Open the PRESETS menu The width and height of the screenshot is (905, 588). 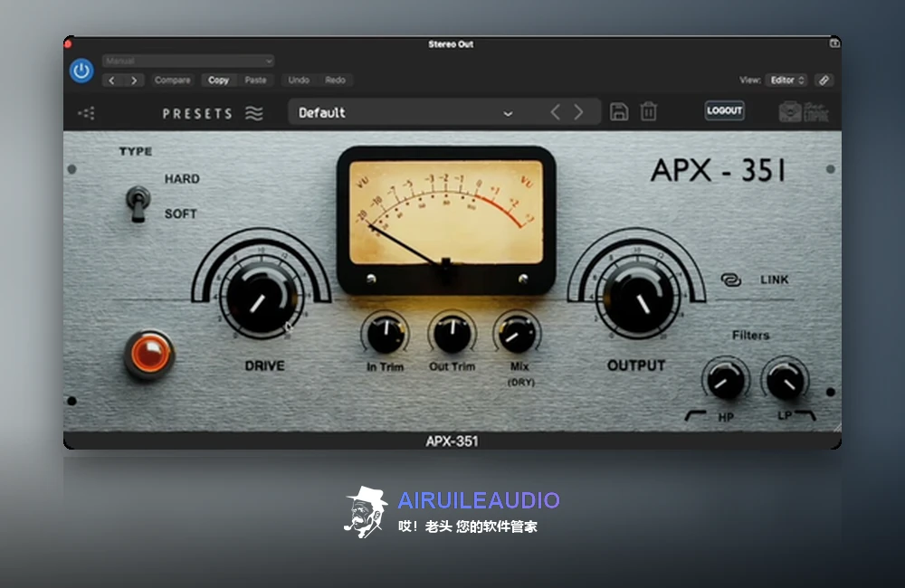coord(197,114)
